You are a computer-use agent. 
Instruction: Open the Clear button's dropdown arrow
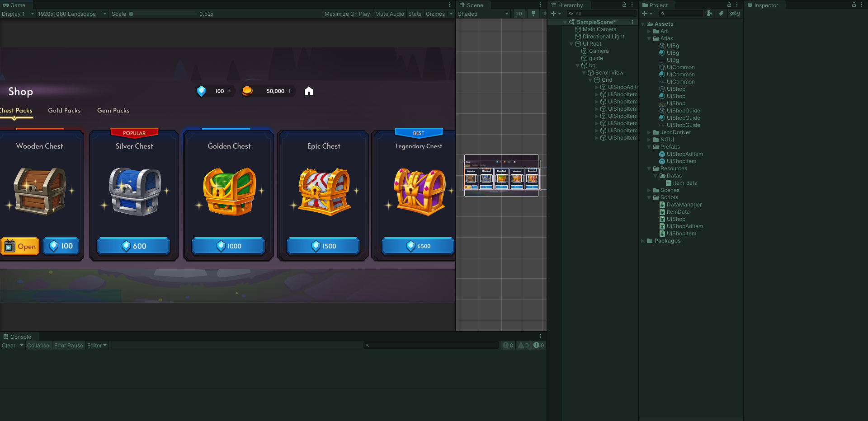[22, 346]
